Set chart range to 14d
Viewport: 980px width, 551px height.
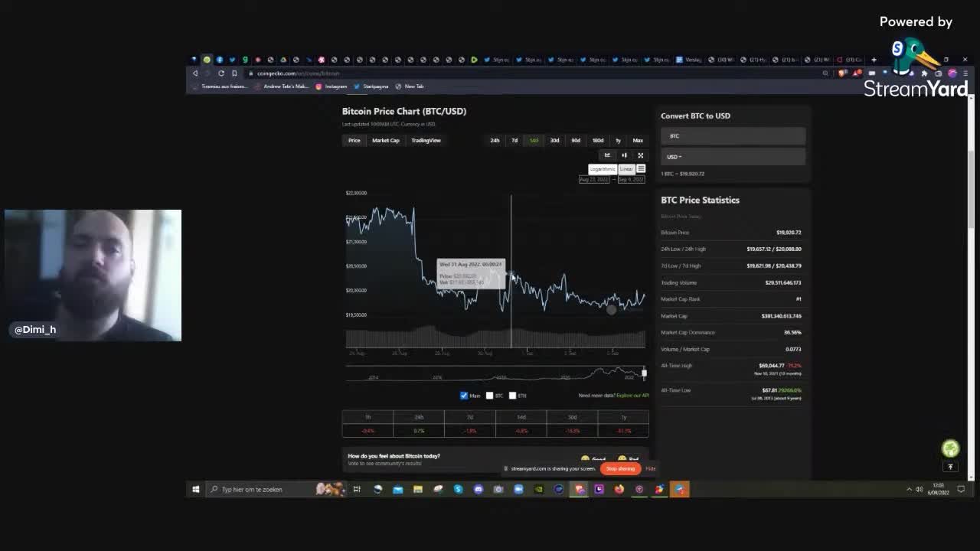534,141
